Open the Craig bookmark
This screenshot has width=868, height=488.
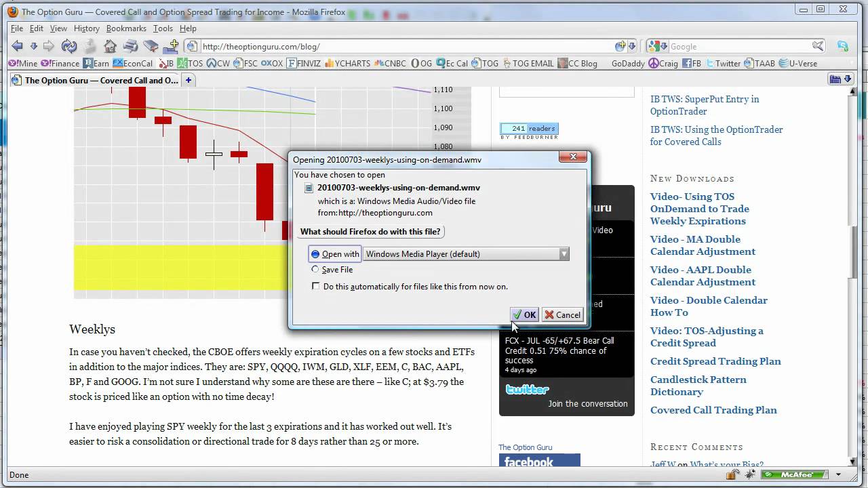click(663, 63)
